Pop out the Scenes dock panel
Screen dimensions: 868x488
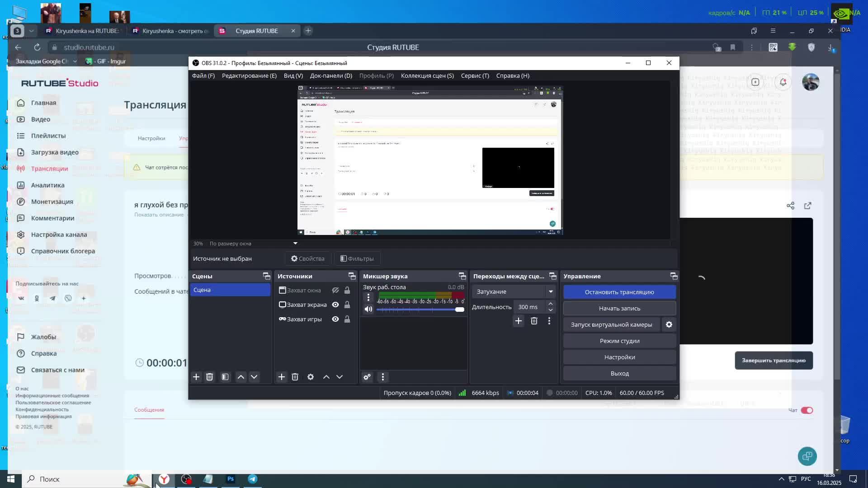(266, 276)
